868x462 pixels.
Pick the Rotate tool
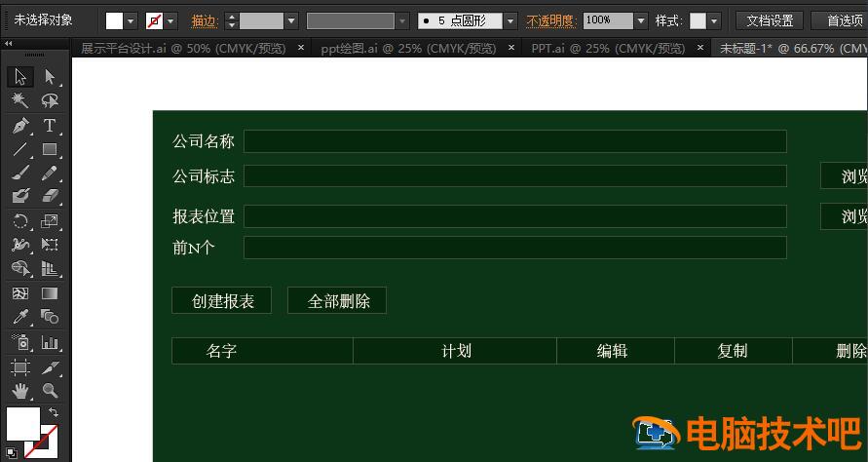[20, 221]
